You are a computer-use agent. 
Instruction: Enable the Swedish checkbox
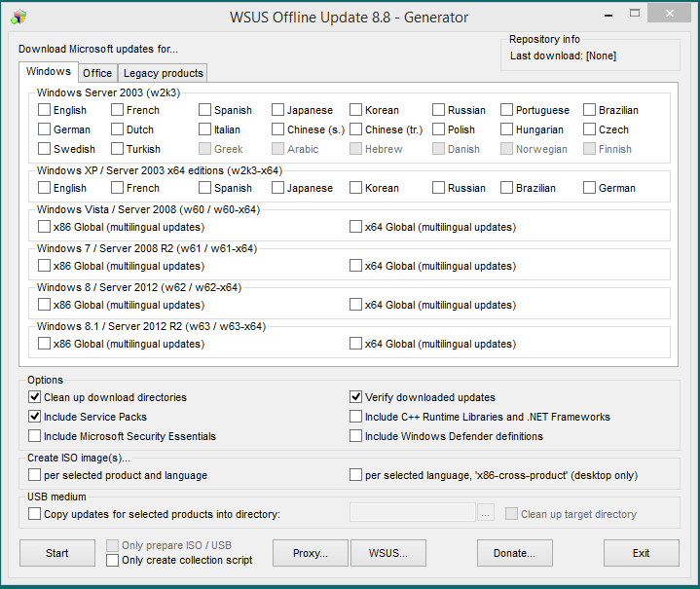coord(44,149)
